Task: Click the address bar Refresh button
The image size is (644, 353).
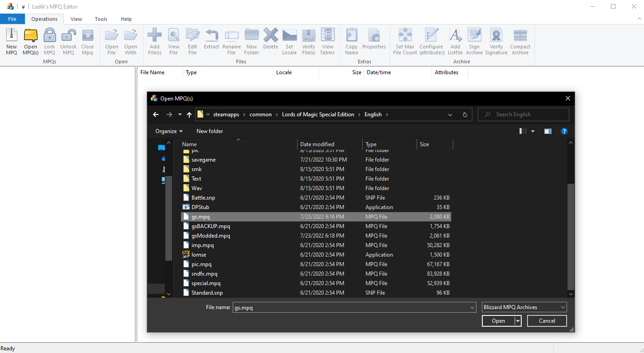Action: 465,114
